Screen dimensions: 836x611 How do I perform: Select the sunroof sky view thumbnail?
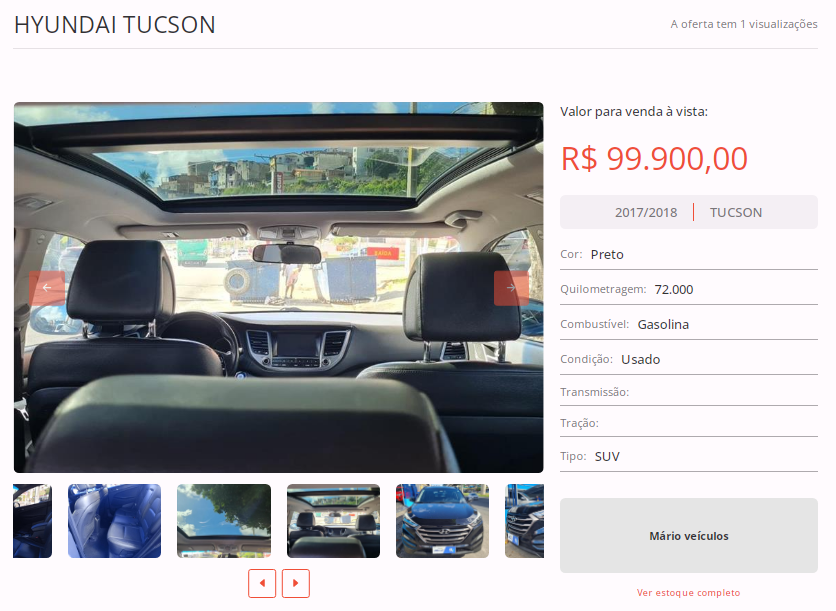224,521
